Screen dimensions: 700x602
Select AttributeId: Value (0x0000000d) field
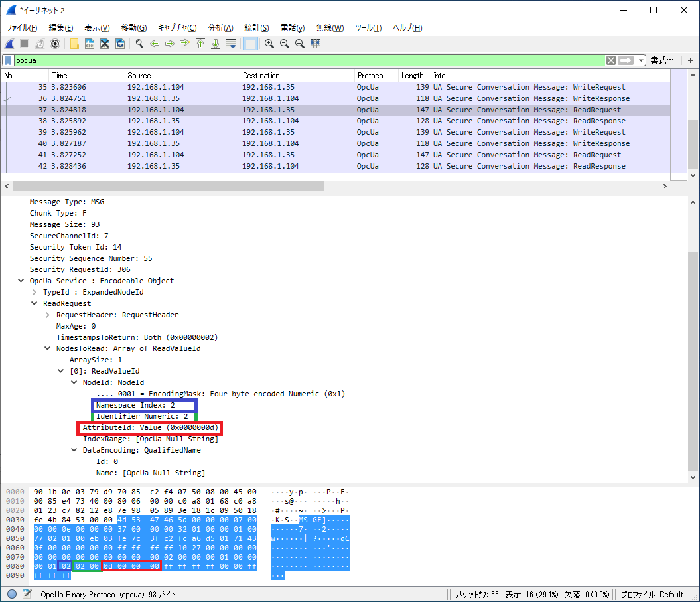pos(149,428)
